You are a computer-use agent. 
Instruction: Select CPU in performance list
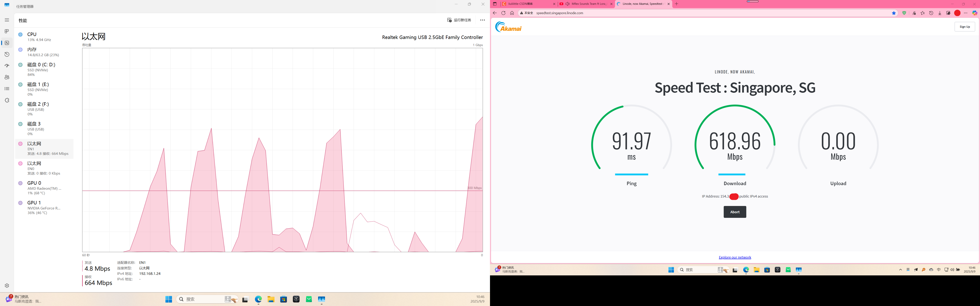tap(44, 37)
